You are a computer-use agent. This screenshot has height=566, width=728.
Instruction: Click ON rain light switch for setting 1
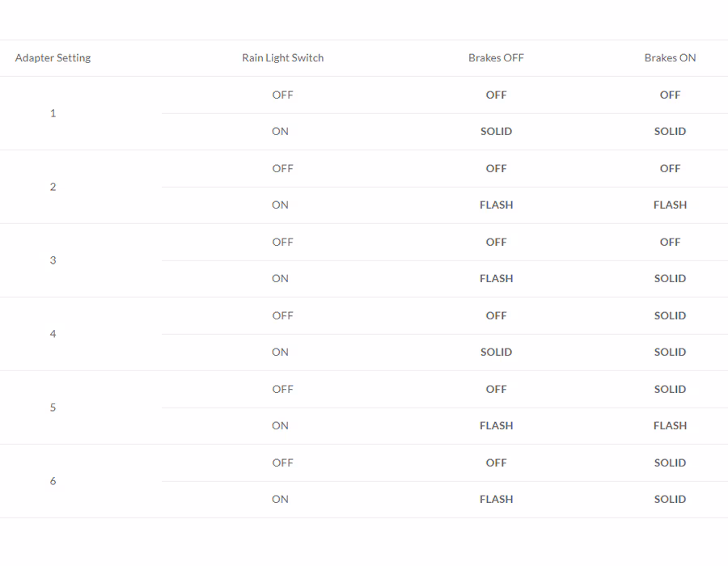tap(280, 131)
